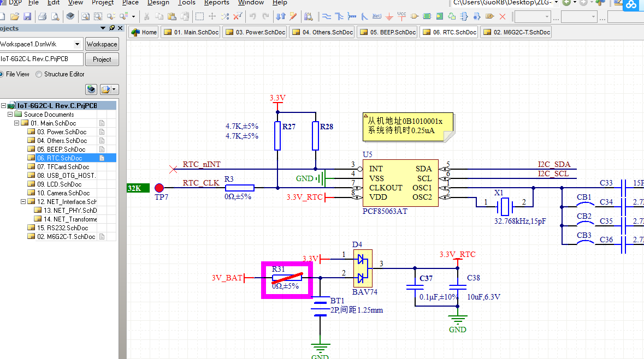Open the zoom options dropdown arrow in toolbar

(x=133, y=16)
